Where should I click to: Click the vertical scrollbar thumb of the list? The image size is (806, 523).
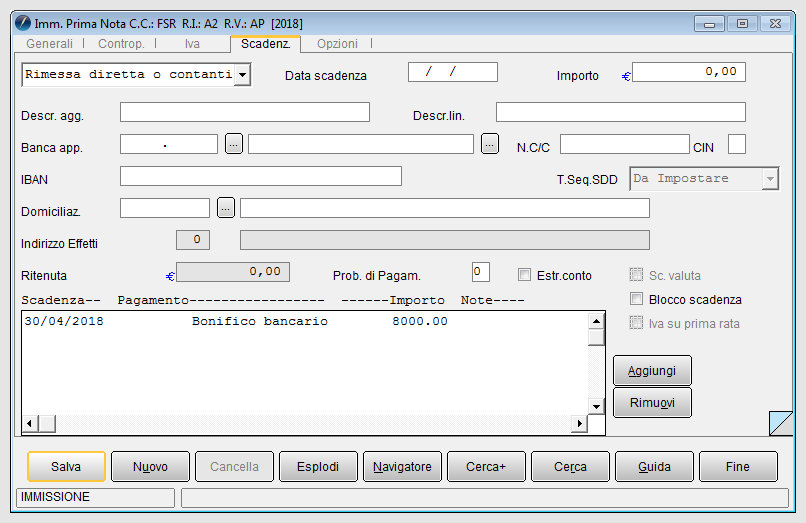coord(596,337)
